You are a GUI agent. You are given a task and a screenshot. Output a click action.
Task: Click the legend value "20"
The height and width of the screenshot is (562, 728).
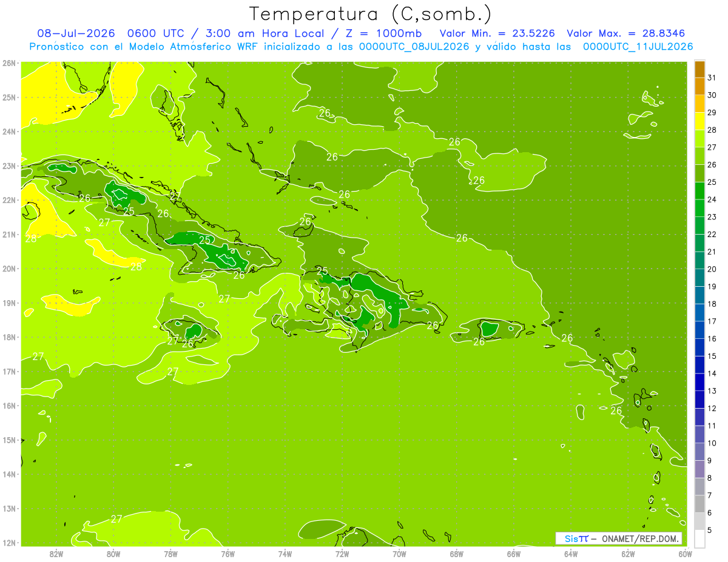click(712, 269)
